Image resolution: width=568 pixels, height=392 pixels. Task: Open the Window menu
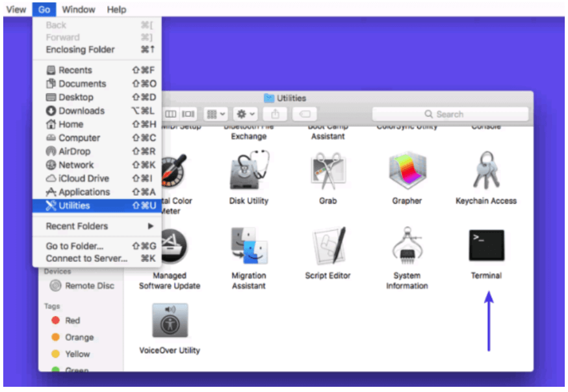pyautogui.click(x=79, y=9)
